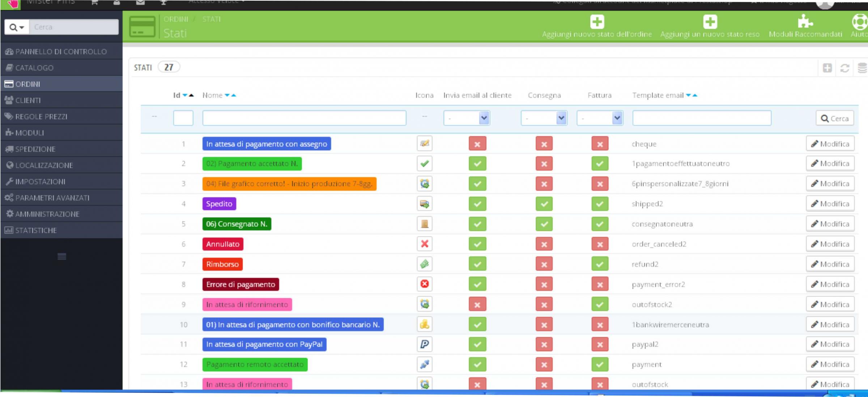Click the Spedito row truck icon

coord(425,204)
